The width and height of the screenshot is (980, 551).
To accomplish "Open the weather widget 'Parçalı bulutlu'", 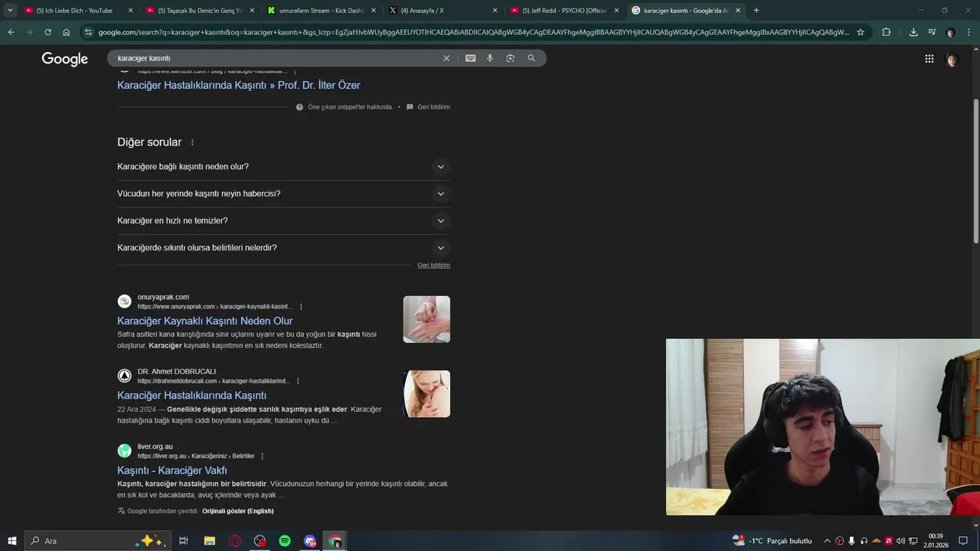I will coord(772,541).
